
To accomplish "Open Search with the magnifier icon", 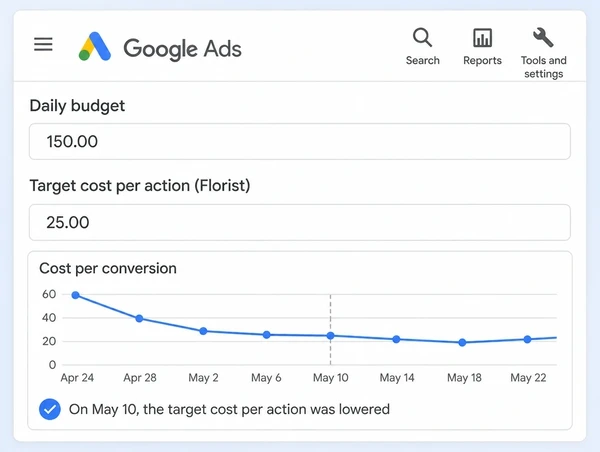I will [x=422, y=38].
